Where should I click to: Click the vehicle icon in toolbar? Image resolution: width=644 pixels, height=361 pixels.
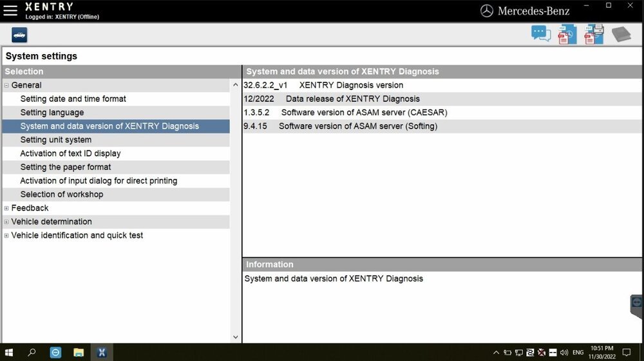pos(19,35)
